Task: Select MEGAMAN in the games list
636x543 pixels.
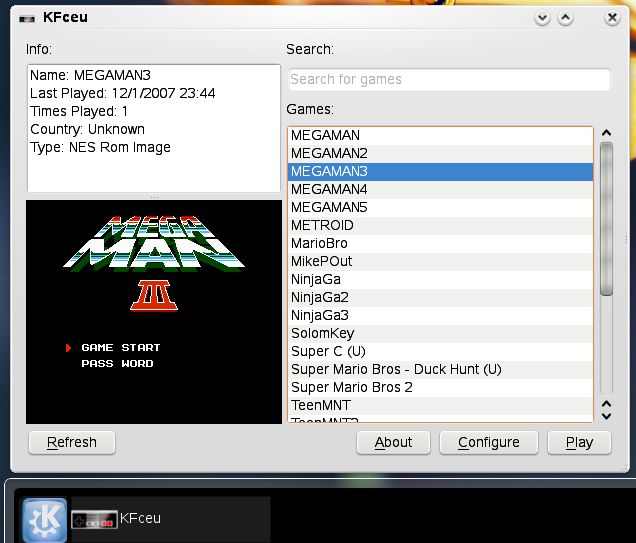Action: point(440,135)
